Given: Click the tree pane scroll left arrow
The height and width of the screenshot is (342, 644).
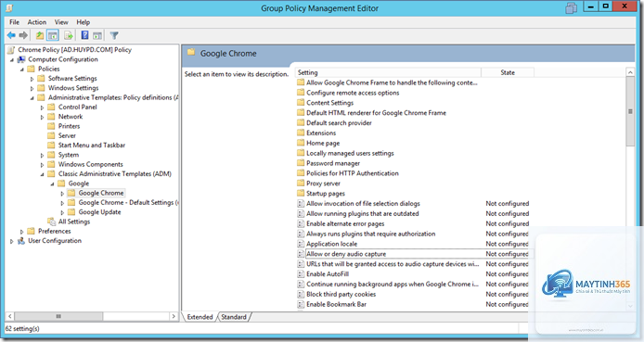Looking at the screenshot, I should tap(10, 317).
